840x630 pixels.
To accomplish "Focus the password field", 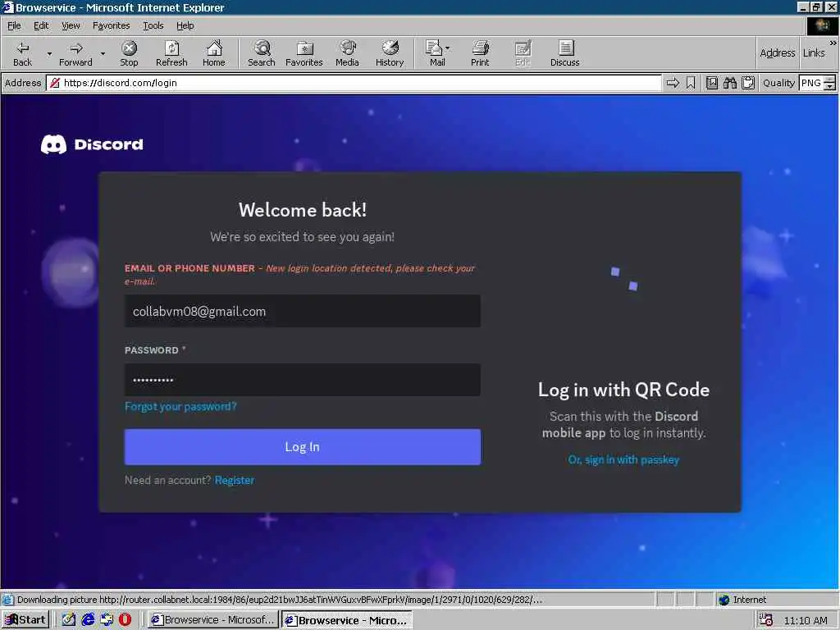I will [302, 380].
